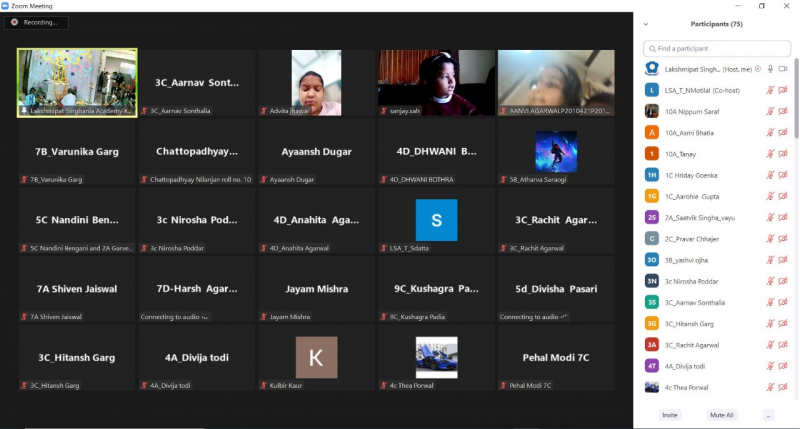Open the more options button beside Mute All
The width and height of the screenshot is (800, 429).
[x=768, y=414]
